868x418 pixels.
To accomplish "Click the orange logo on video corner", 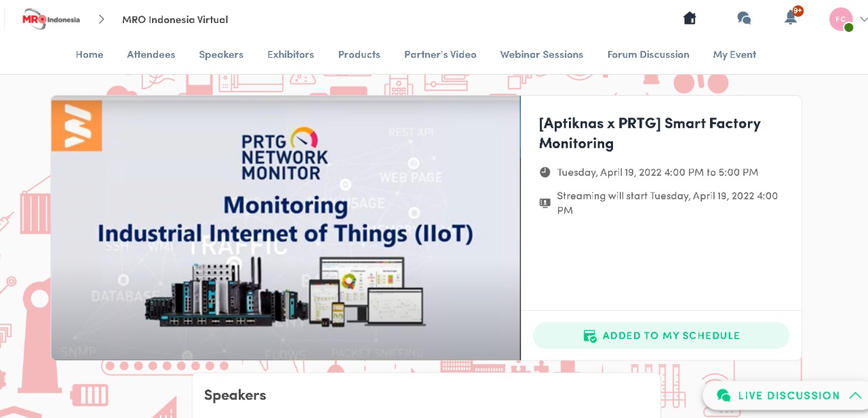I will pyautogui.click(x=77, y=126).
